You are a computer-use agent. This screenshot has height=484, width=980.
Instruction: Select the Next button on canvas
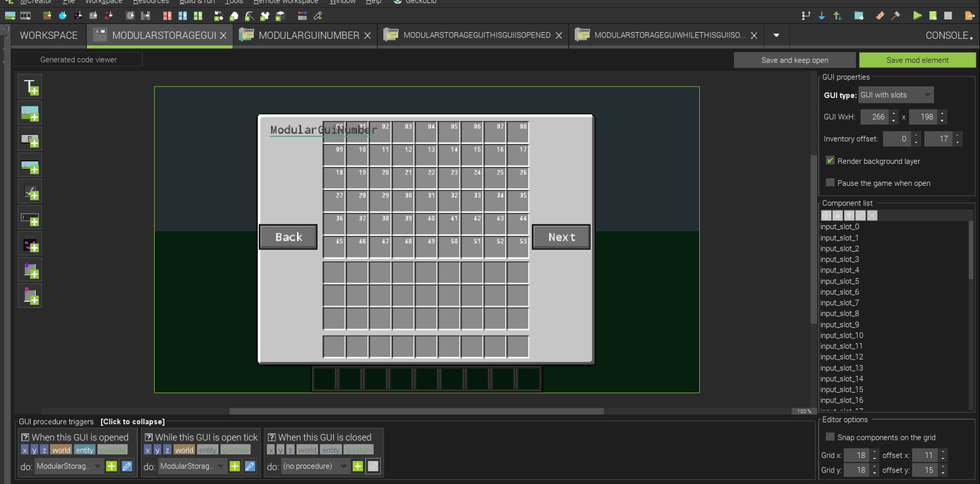click(x=561, y=237)
